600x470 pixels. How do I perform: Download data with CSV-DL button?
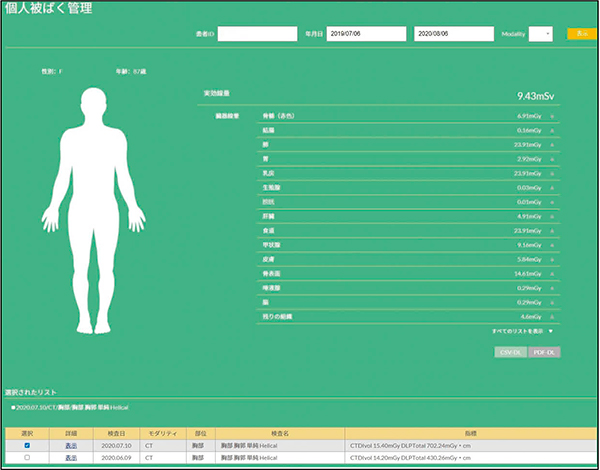[x=510, y=352]
